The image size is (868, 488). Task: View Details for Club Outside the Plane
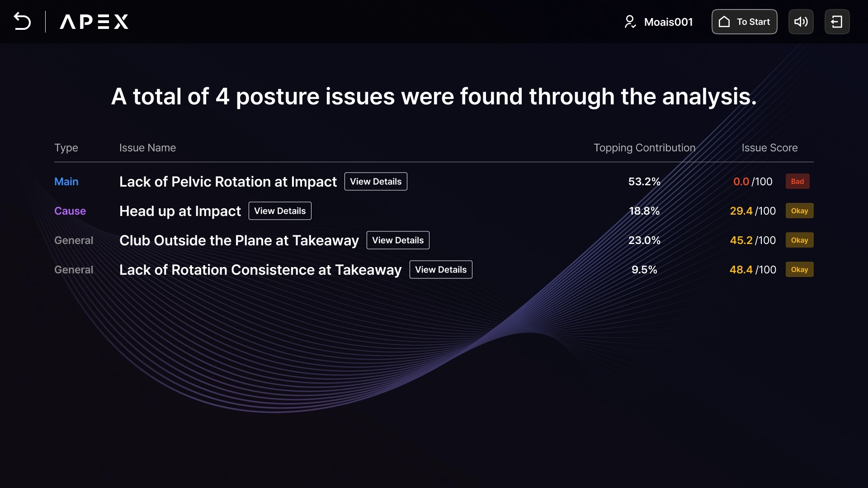coord(397,240)
